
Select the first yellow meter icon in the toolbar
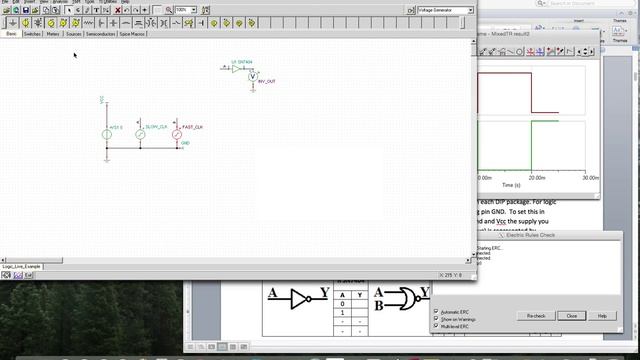214,23
